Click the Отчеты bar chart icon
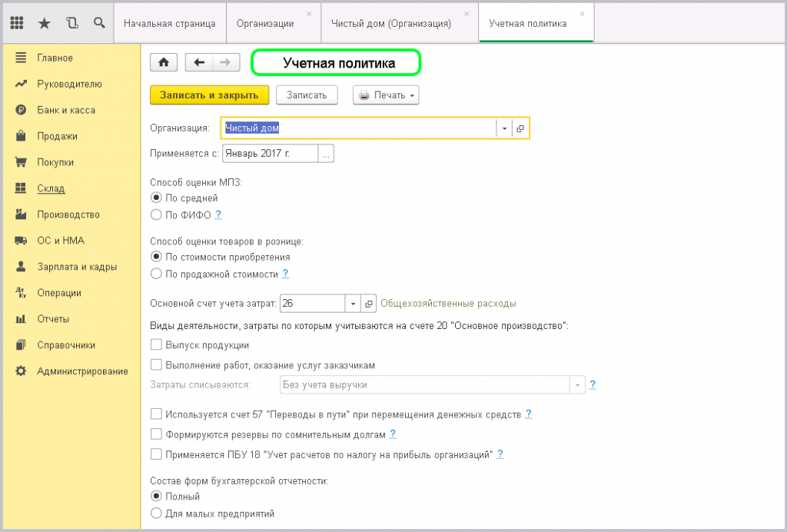This screenshot has width=787, height=532. [21, 319]
